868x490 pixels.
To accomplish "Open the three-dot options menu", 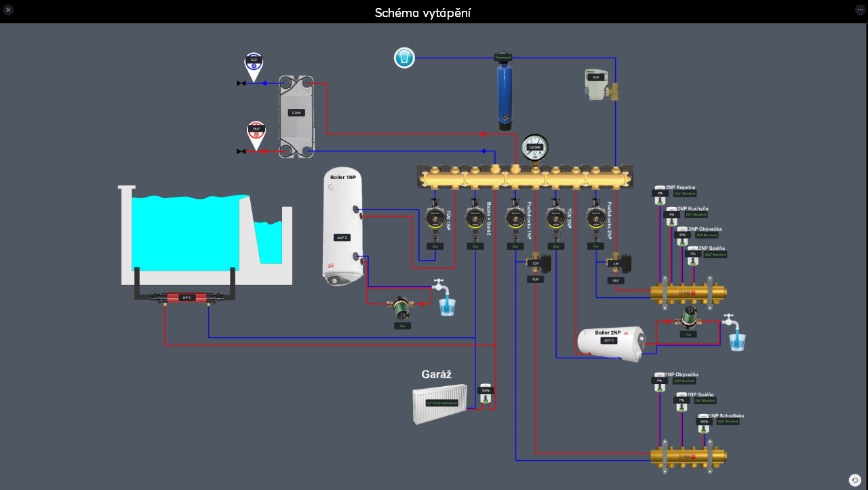I will (x=860, y=10).
